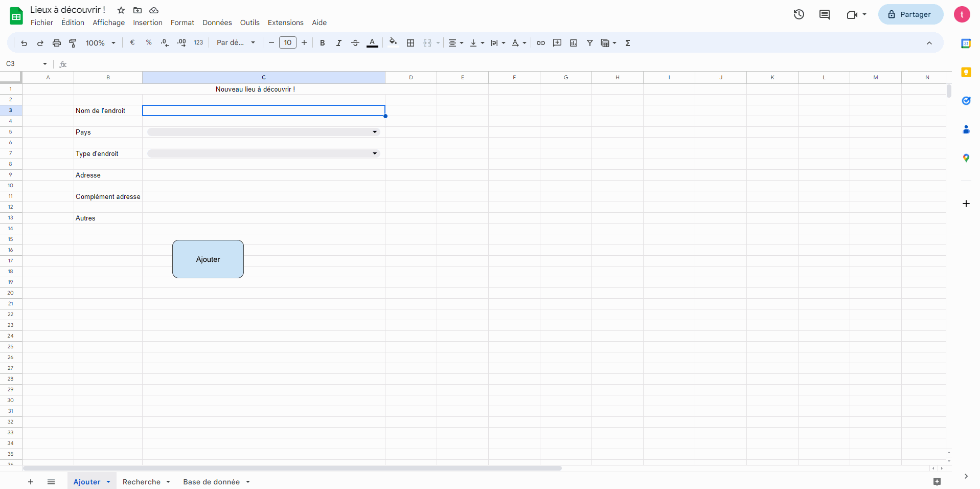This screenshot has width=980, height=489.
Task: Switch to the Recherche sheet tab
Action: (142, 482)
